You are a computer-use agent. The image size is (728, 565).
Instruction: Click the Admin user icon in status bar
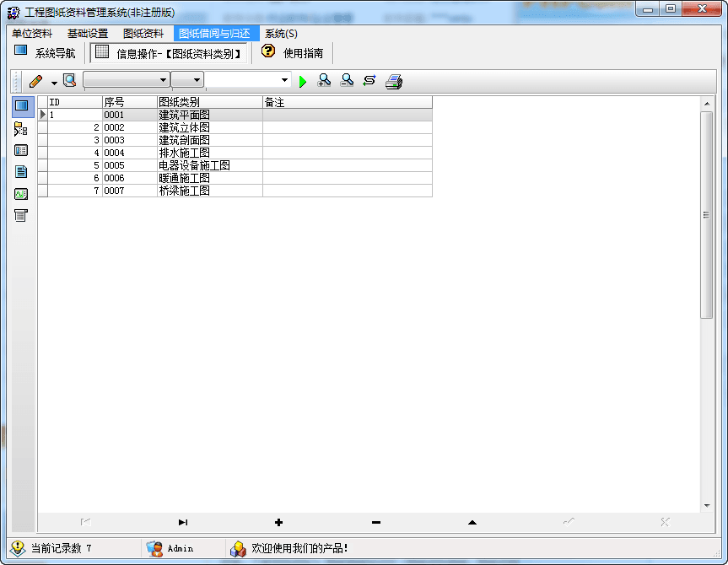click(x=154, y=549)
